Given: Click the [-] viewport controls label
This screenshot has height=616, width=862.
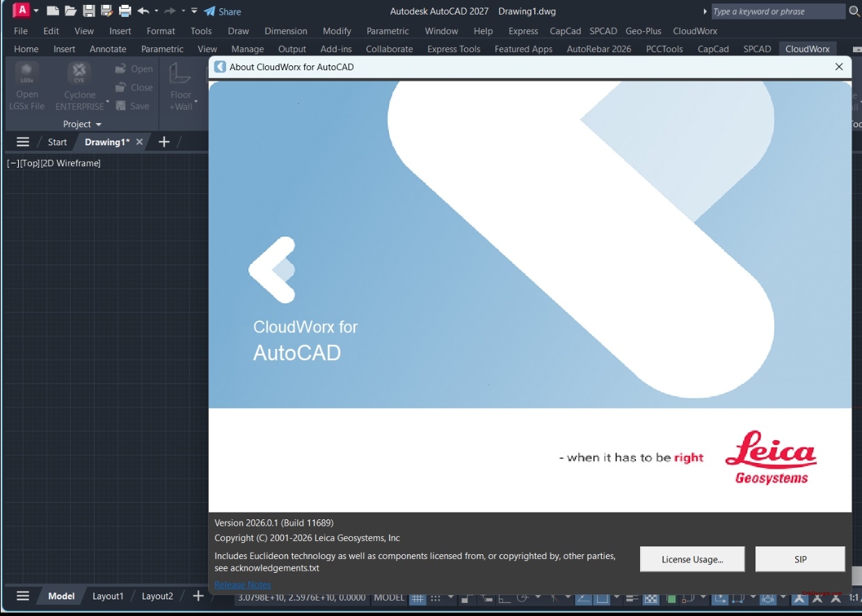Looking at the screenshot, I should pos(13,163).
